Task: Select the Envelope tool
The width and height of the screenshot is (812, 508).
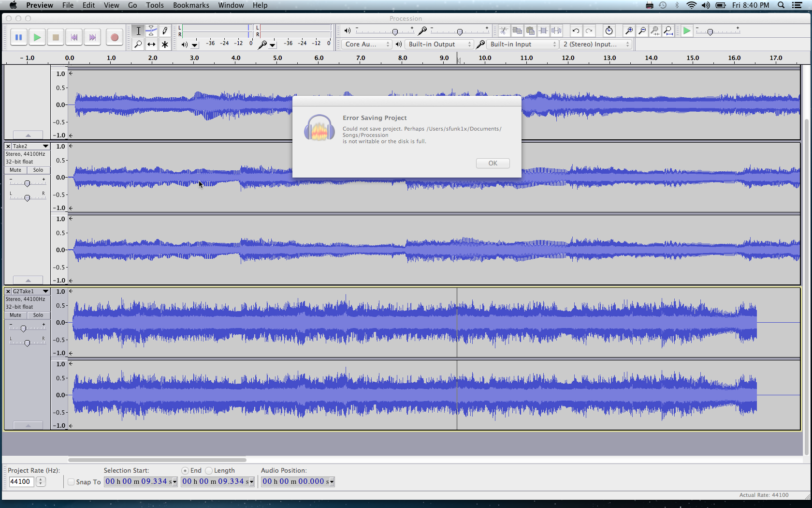Action: (x=151, y=31)
